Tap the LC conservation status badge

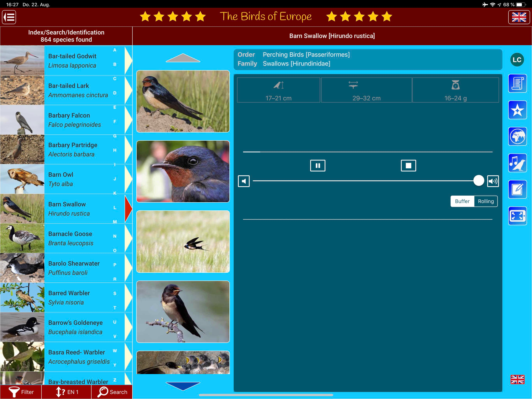tap(517, 60)
